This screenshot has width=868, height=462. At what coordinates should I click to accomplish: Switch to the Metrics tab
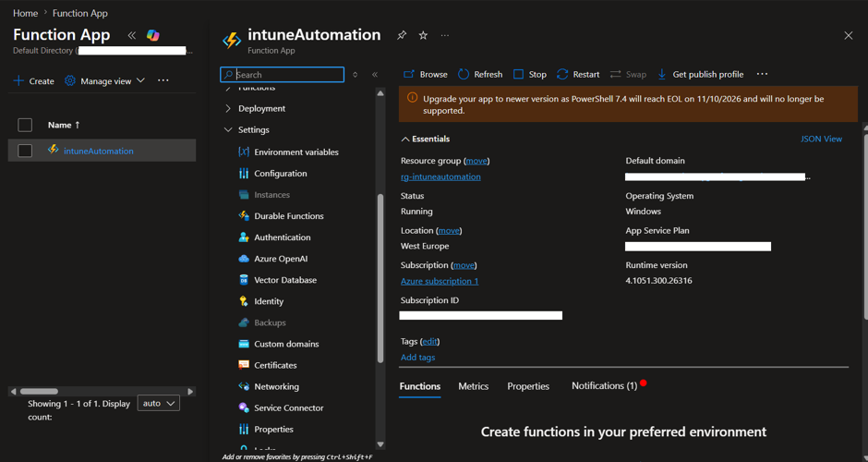pos(474,386)
